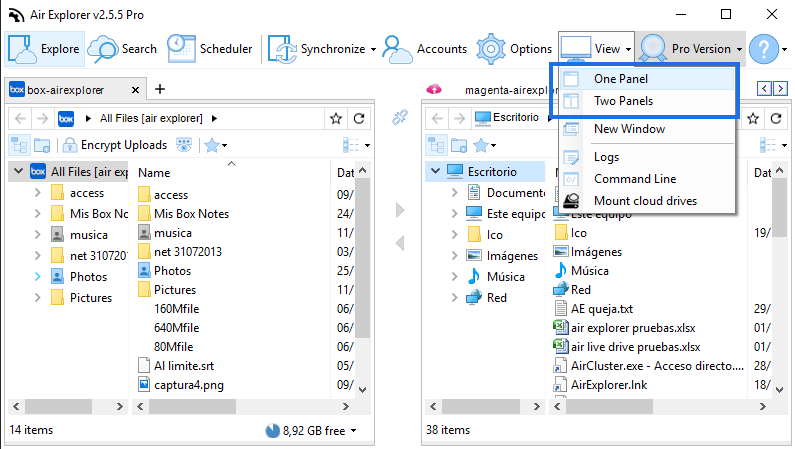Go forward in left panel navigation
The image size is (795, 449).
click(43, 119)
